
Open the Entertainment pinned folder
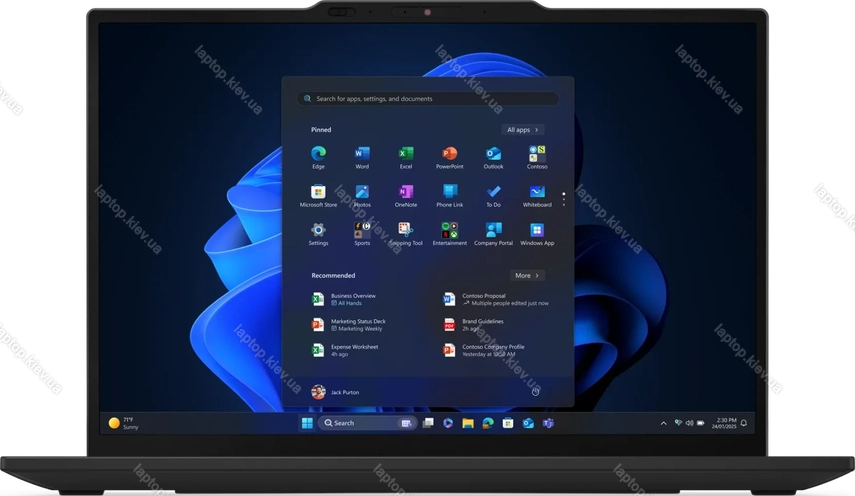tap(449, 231)
